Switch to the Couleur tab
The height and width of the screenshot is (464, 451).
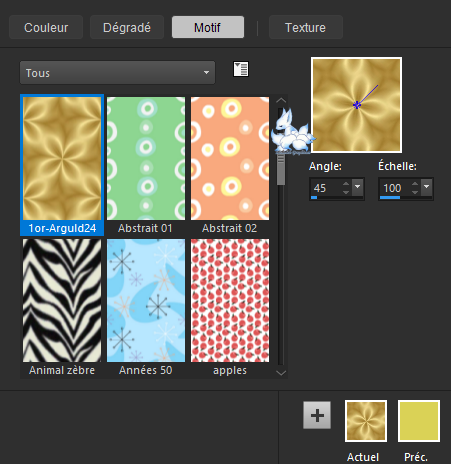[x=46, y=27]
